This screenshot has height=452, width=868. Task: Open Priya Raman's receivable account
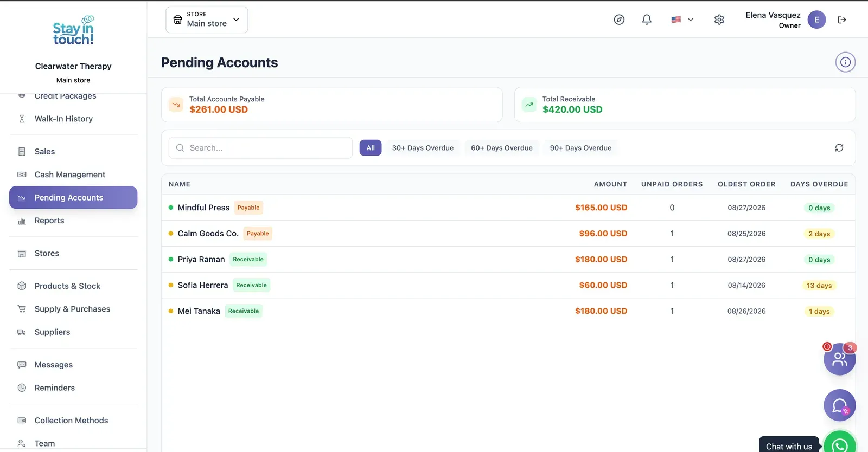508,260
